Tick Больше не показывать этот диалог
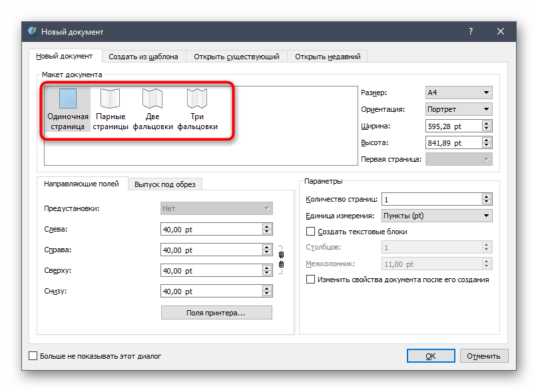This screenshot has width=538, height=392. point(33,355)
